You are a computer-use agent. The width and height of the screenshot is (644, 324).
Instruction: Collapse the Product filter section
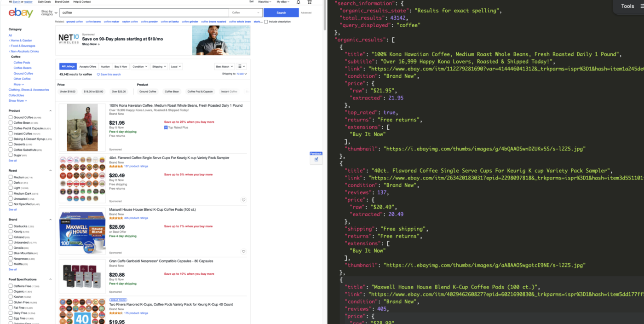point(50,111)
